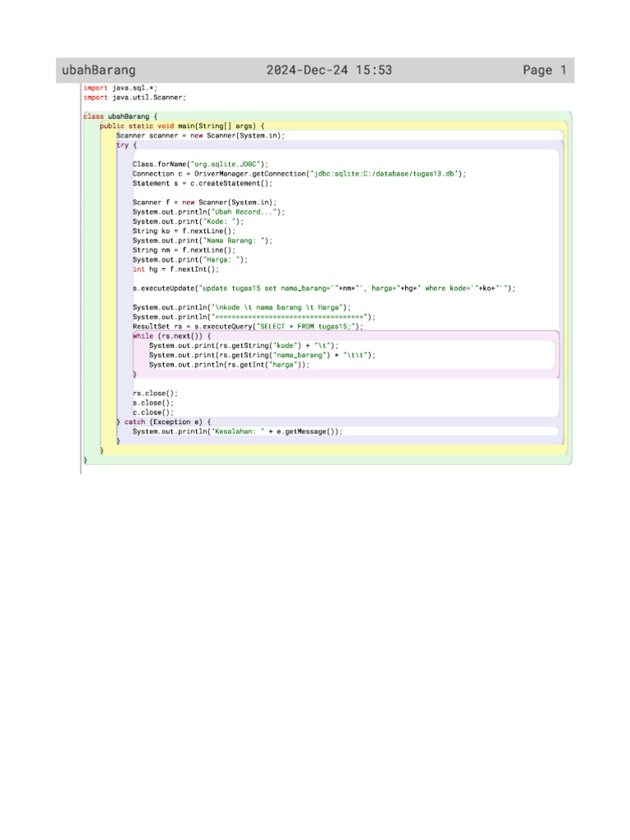Viewport: 630px width, 840px height.
Task: Click the ResultSet rs = s.executeQuery line
Action: click(248, 326)
